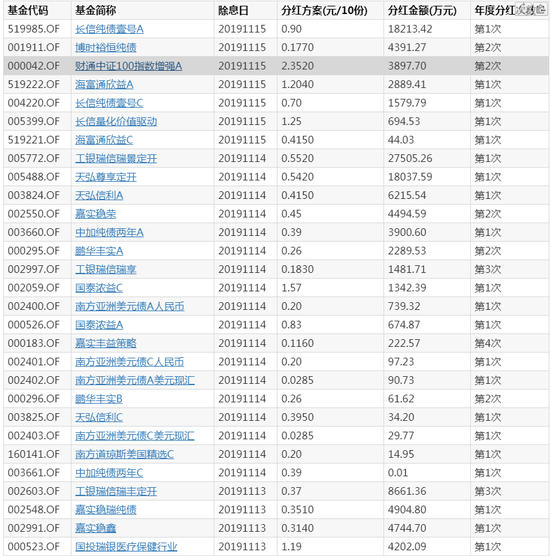Open the 工银瑞信瑞丰定开 fund link

point(116,491)
